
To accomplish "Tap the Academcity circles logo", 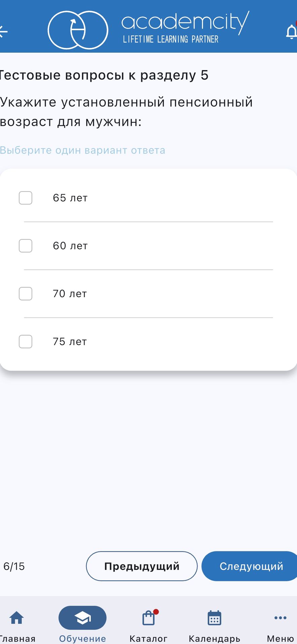I will [x=78, y=30].
